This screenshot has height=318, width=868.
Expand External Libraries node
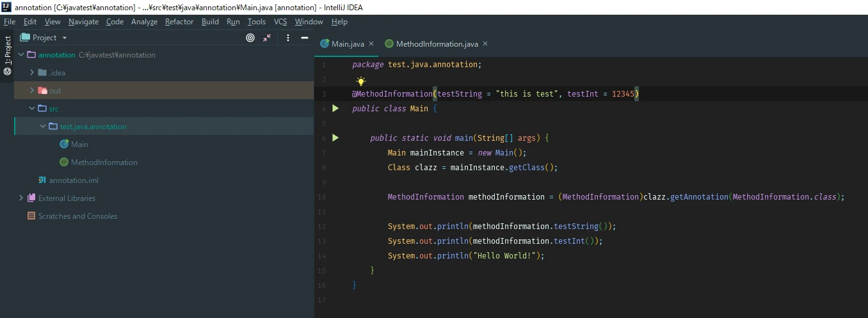(x=21, y=198)
